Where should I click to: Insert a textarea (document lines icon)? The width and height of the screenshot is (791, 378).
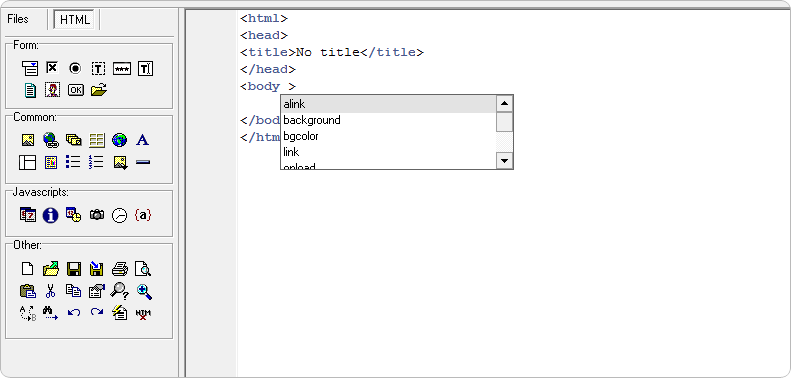(31, 90)
